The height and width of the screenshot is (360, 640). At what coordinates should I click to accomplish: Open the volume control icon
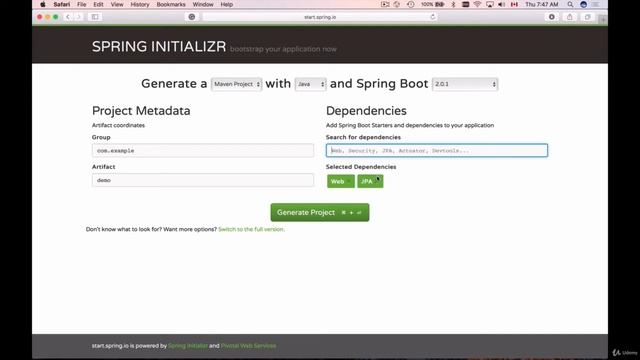[502, 4]
